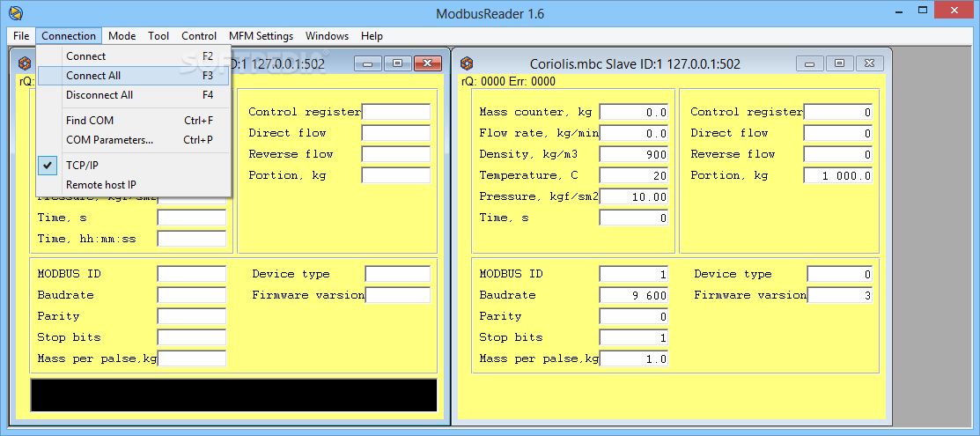Click empty Stop bits field in left window
980x436 pixels.
point(192,338)
